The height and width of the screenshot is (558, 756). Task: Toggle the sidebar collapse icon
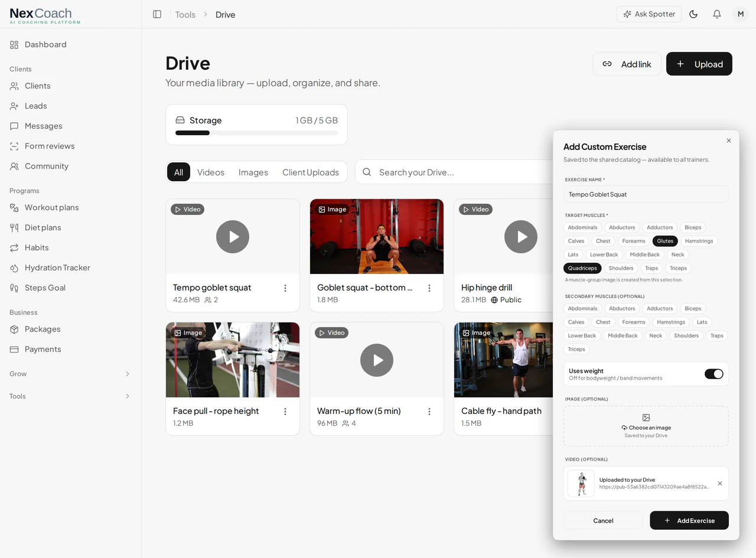tap(157, 14)
